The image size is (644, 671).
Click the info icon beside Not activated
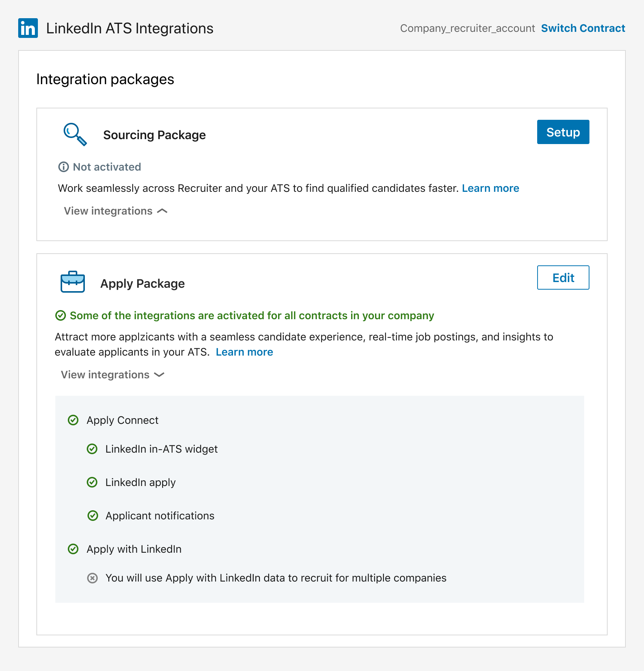click(x=64, y=167)
